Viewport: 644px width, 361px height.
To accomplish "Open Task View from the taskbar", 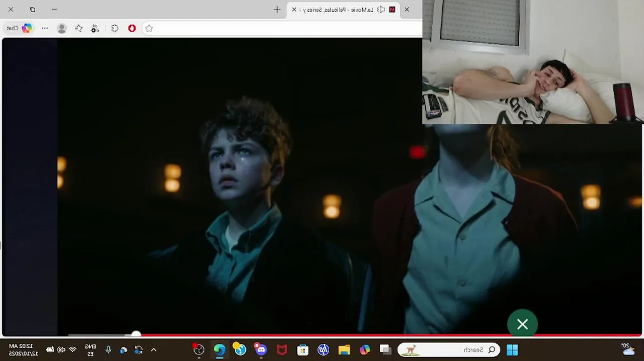I will coord(385,349).
